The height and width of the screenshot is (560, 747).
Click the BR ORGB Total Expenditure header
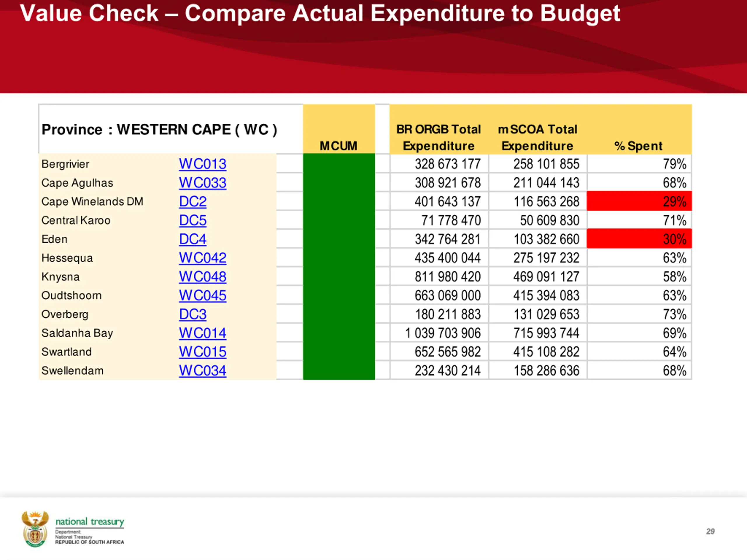439,138
